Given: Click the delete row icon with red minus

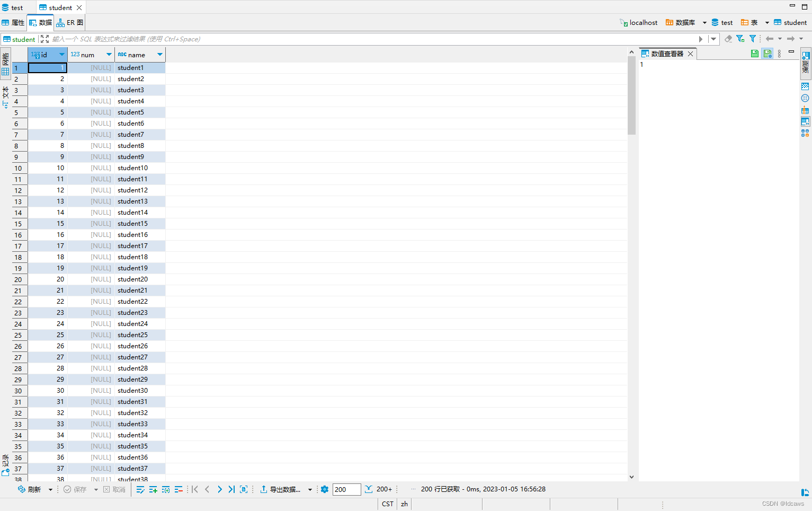Looking at the screenshot, I should [x=179, y=489].
